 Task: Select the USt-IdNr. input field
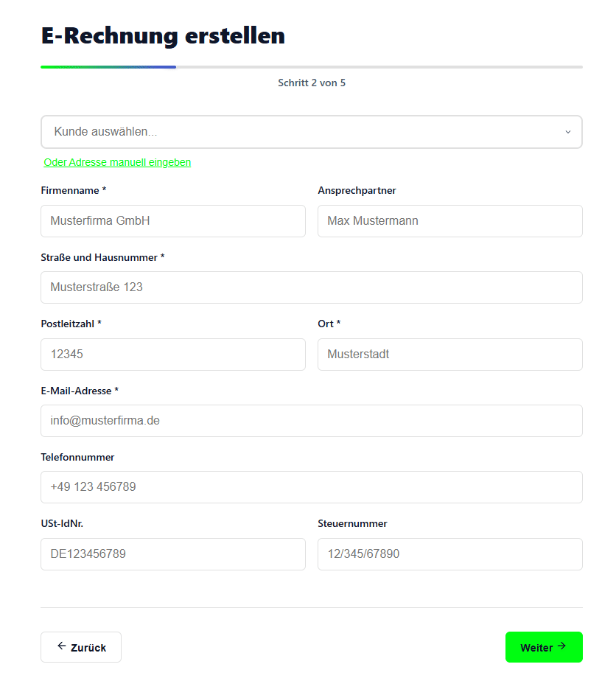172,554
